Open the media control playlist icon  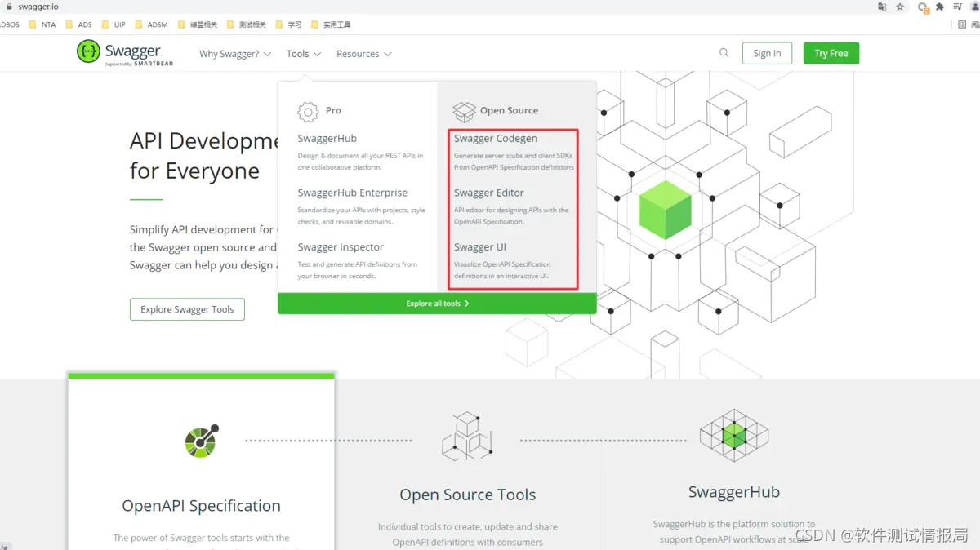pos(957,7)
